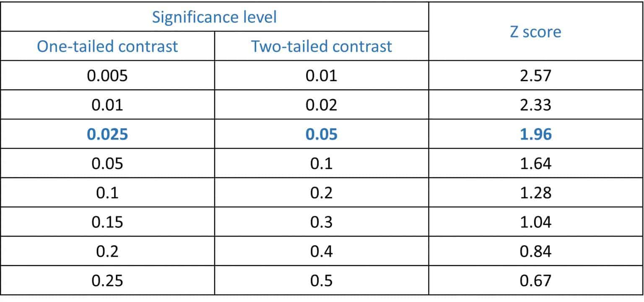Click the one-tailed 0.25 cell

(x=107, y=281)
